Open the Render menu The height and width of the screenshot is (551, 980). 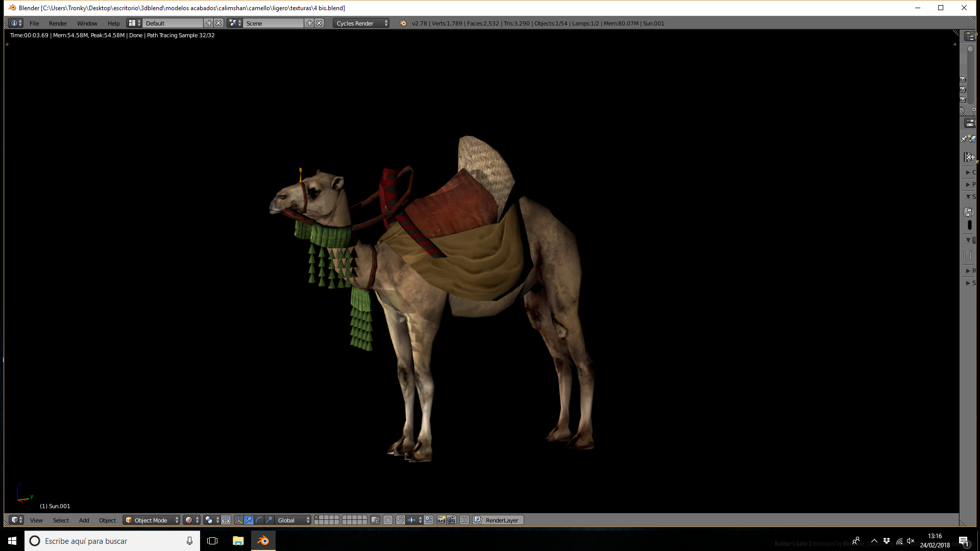point(58,23)
